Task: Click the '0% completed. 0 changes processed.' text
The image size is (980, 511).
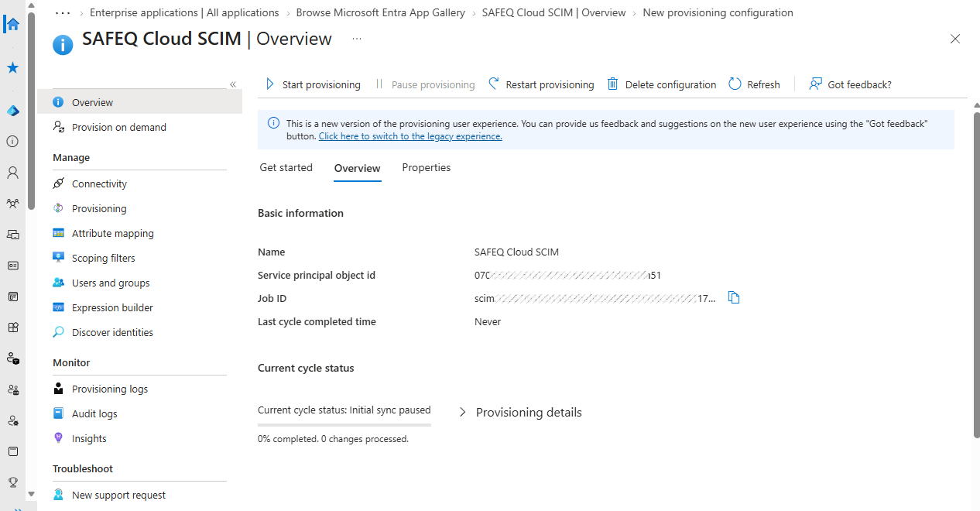Action: click(333, 439)
